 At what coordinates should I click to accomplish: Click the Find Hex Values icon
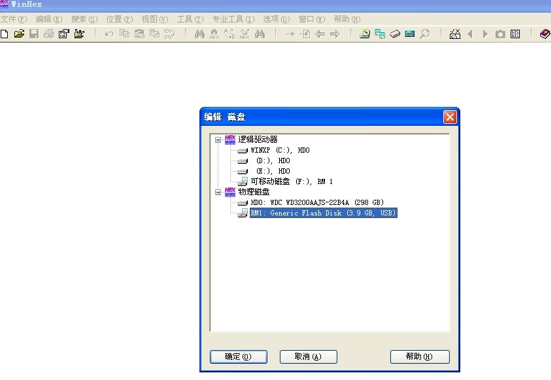pos(214,34)
